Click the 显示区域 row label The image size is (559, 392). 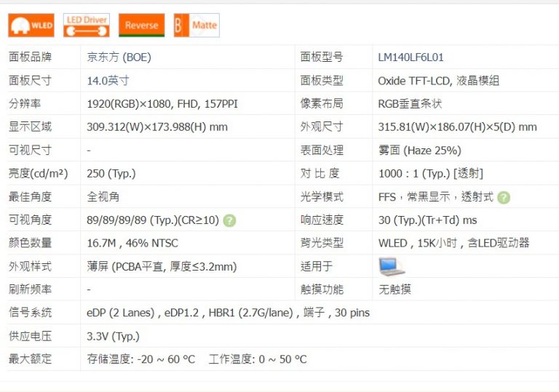coord(31,127)
